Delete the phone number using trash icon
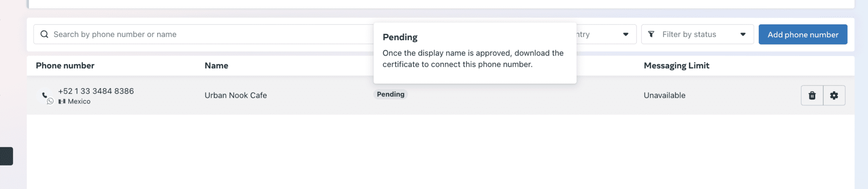Screen dimensions: 868x189 coord(812,95)
